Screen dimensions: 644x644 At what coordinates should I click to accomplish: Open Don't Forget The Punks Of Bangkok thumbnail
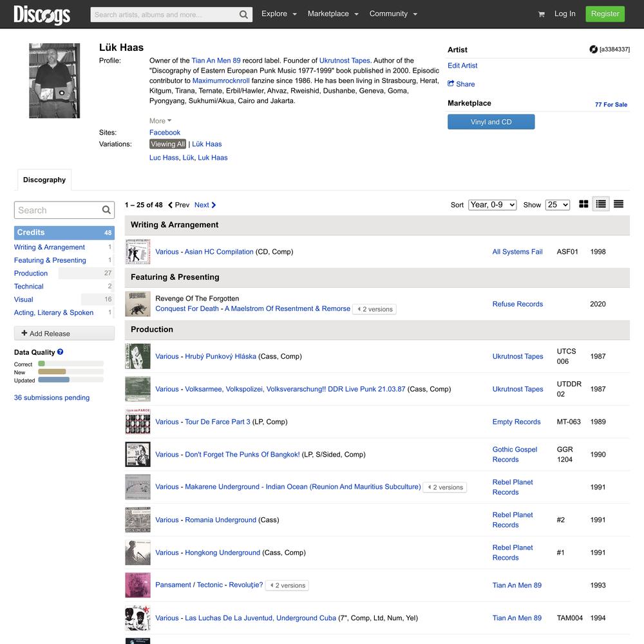point(138,454)
